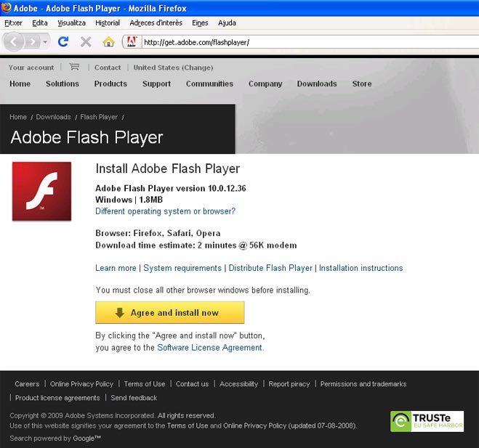Open the Products navigation item
The width and height of the screenshot is (479, 448).
110,84
